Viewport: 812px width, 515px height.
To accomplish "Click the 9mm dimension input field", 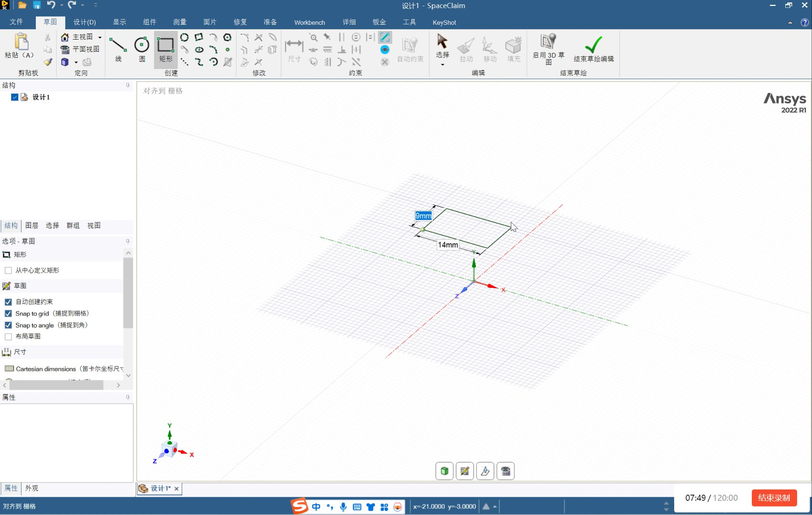I will click(x=423, y=216).
